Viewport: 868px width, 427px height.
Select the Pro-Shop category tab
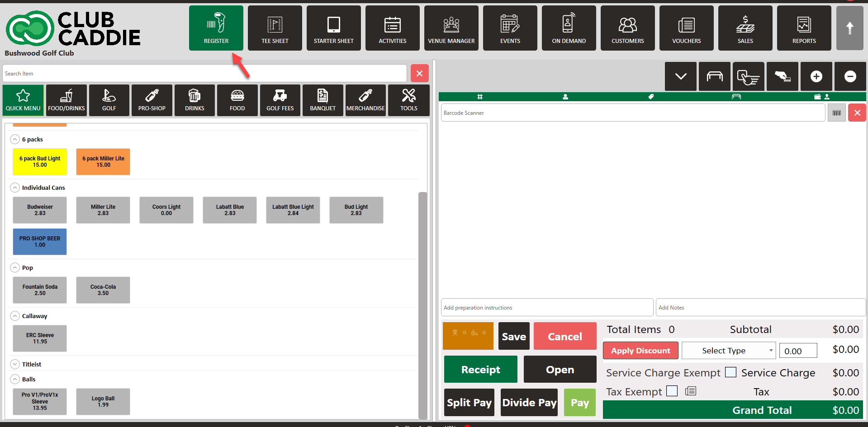point(152,100)
